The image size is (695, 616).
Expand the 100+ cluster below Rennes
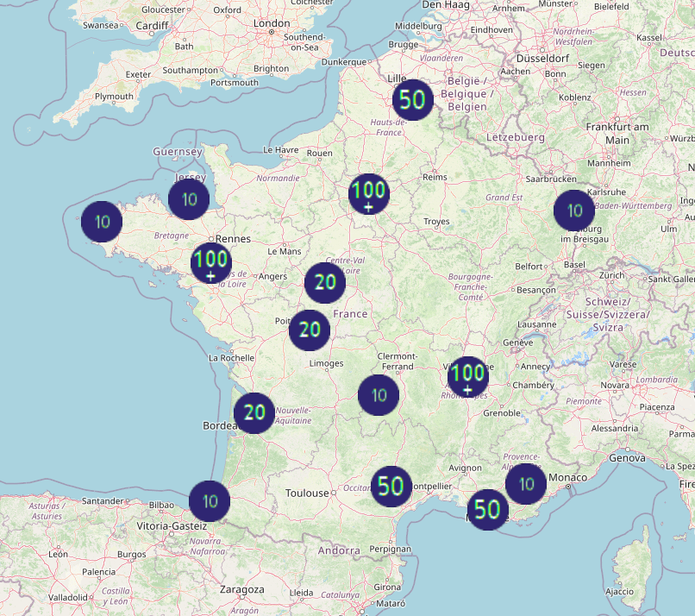coord(211,263)
